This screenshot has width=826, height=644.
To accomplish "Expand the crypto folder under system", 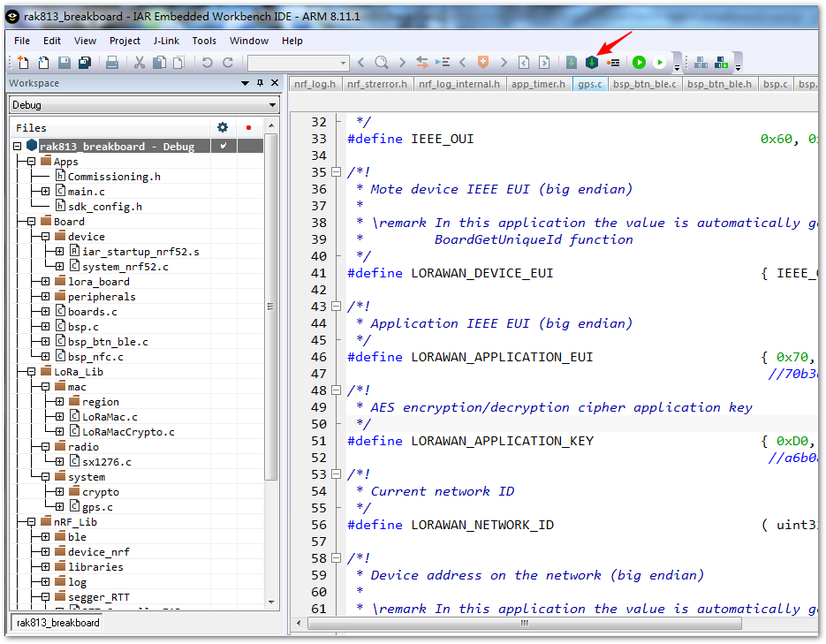I will point(59,491).
